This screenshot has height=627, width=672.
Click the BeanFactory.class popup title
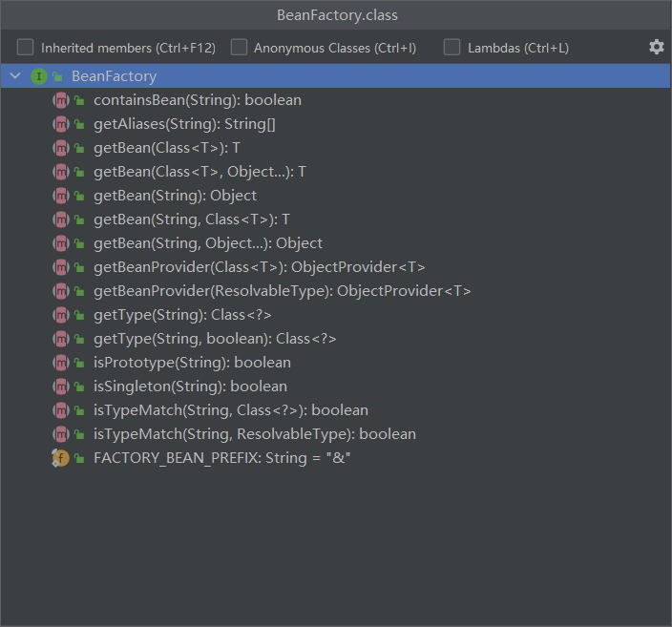click(336, 15)
